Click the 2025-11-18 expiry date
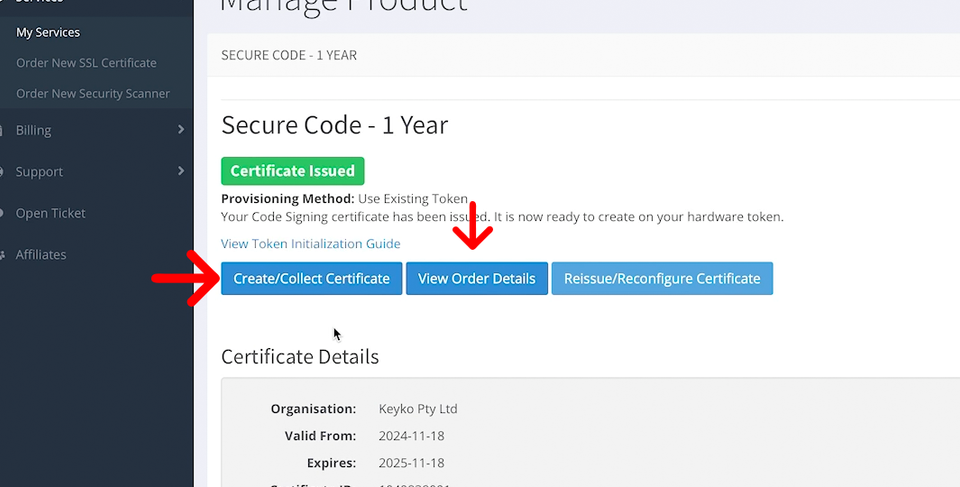This screenshot has height=487, width=960. pyautogui.click(x=411, y=463)
